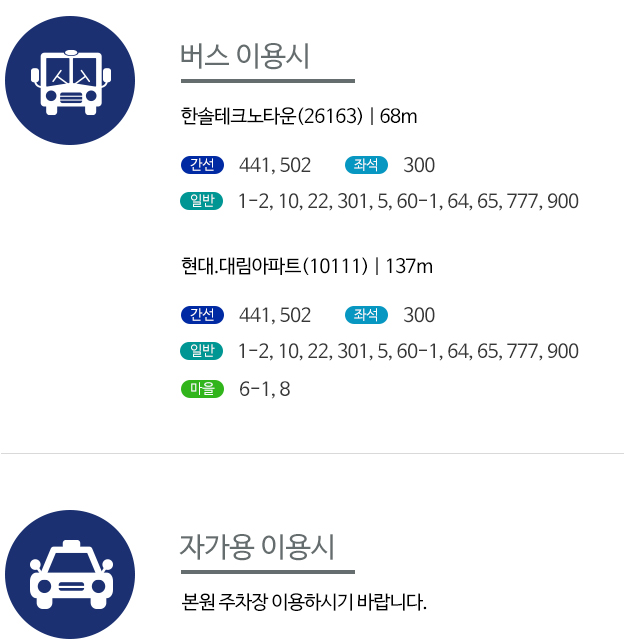
Task: Click the second 일반 badge under 현대.대림아파트
Action: pos(203,351)
